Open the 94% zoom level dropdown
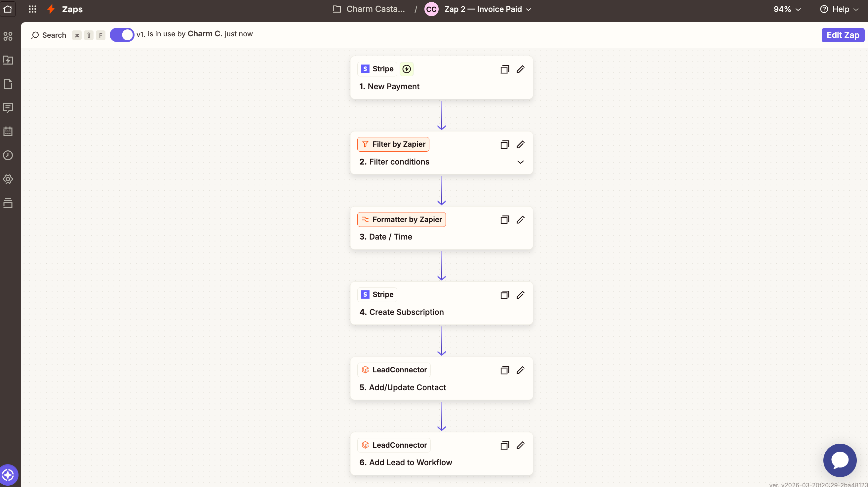 (x=787, y=9)
